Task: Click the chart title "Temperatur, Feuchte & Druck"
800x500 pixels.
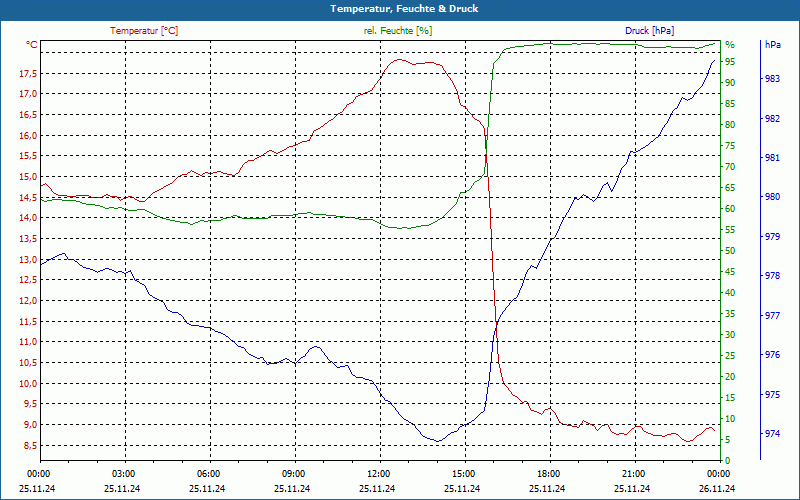Action: (404, 9)
